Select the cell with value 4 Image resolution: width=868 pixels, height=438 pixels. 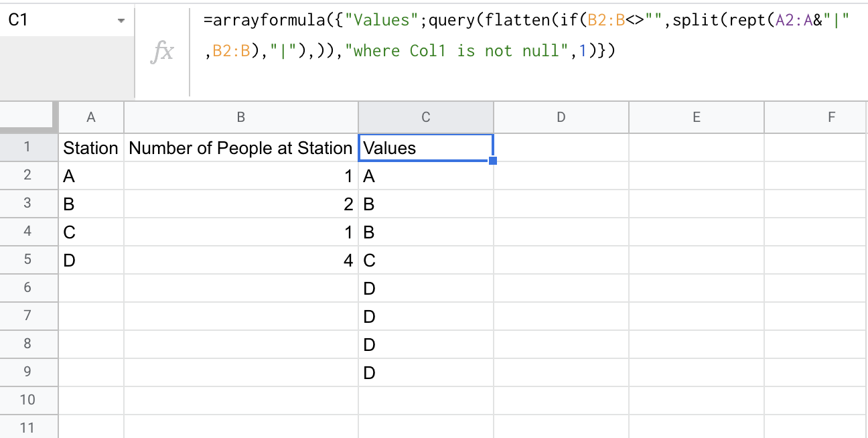tap(241, 260)
